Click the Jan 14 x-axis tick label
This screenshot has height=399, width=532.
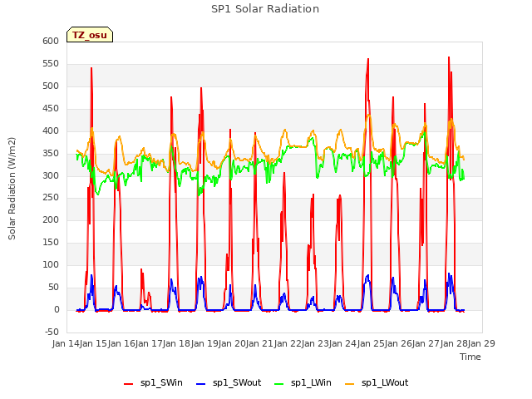point(66,343)
